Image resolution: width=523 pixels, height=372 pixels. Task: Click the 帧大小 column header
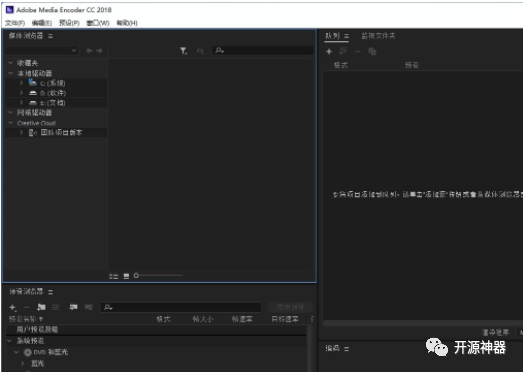tap(203, 319)
